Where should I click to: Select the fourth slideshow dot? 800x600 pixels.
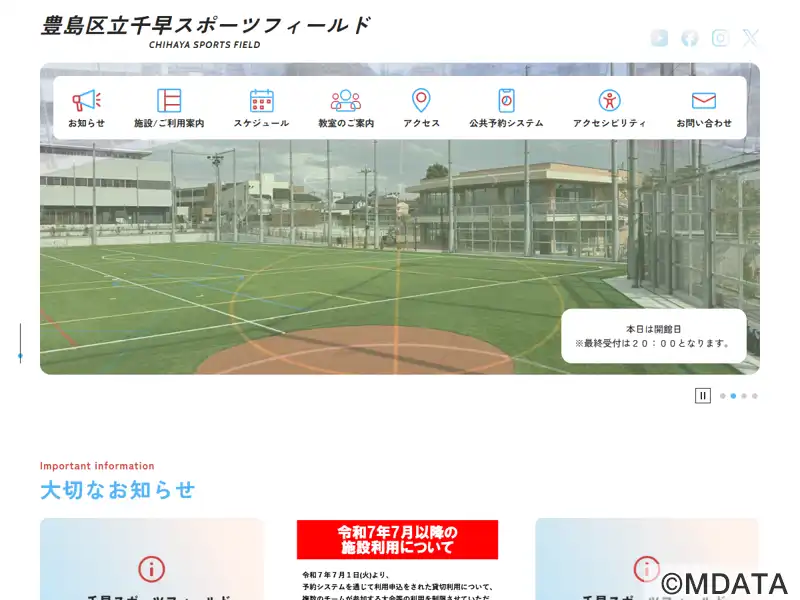[x=755, y=396]
